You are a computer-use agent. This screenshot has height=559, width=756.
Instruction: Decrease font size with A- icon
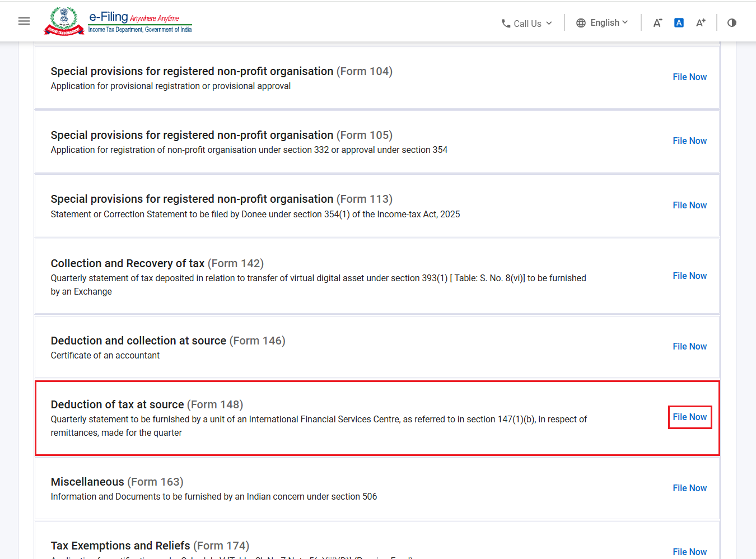[657, 23]
